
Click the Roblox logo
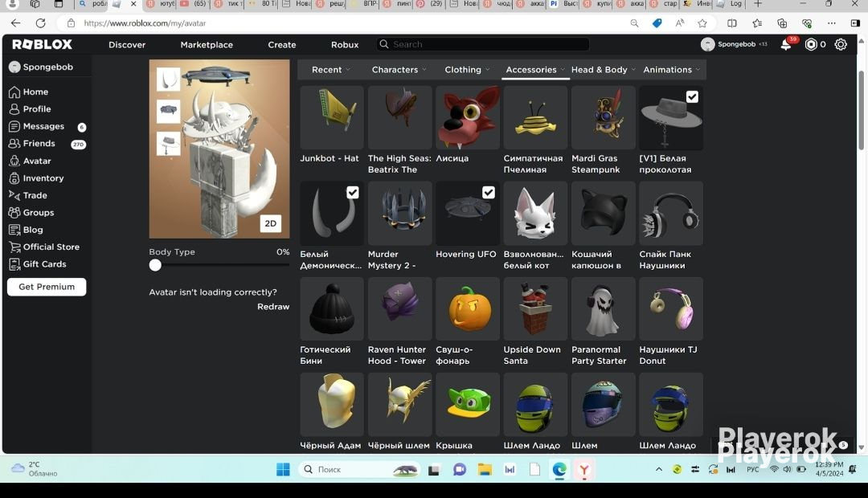(42, 44)
